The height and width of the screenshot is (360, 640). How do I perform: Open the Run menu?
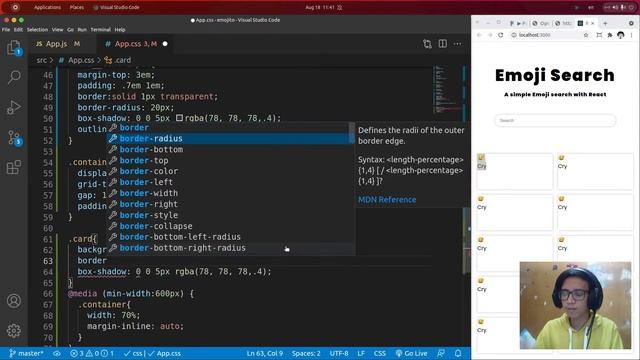point(82,30)
